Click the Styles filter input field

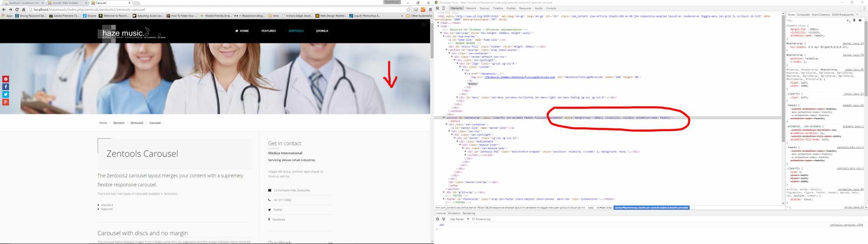point(815,20)
